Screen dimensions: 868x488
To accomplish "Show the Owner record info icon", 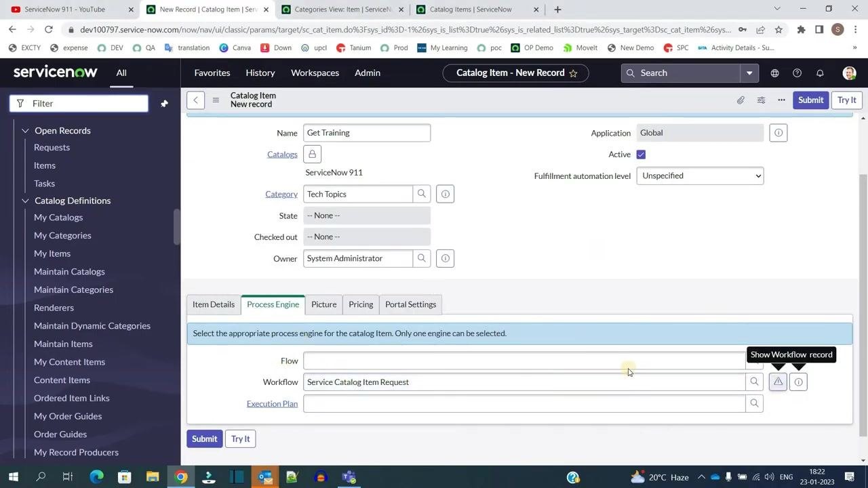I will coord(446,258).
